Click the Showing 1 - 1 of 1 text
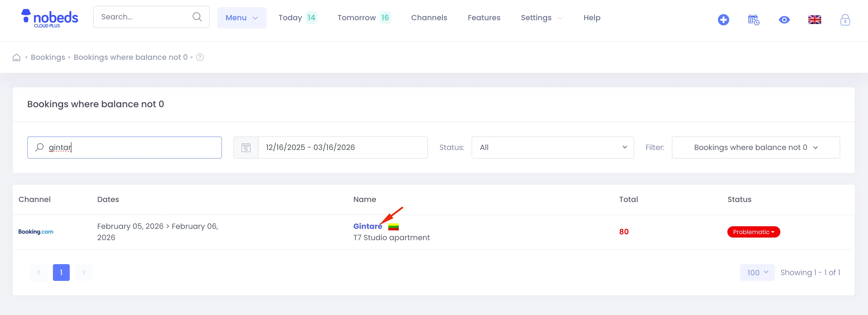The width and height of the screenshot is (868, 315). (810, 273)
